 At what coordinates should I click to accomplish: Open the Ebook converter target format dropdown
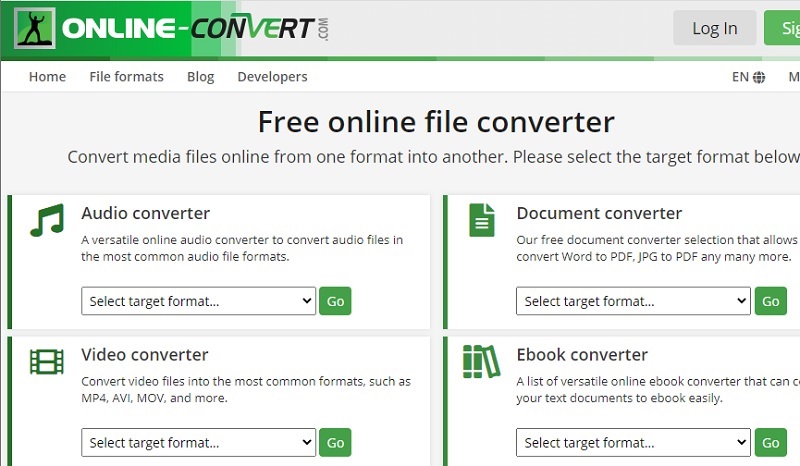click(x=633, y=443)
